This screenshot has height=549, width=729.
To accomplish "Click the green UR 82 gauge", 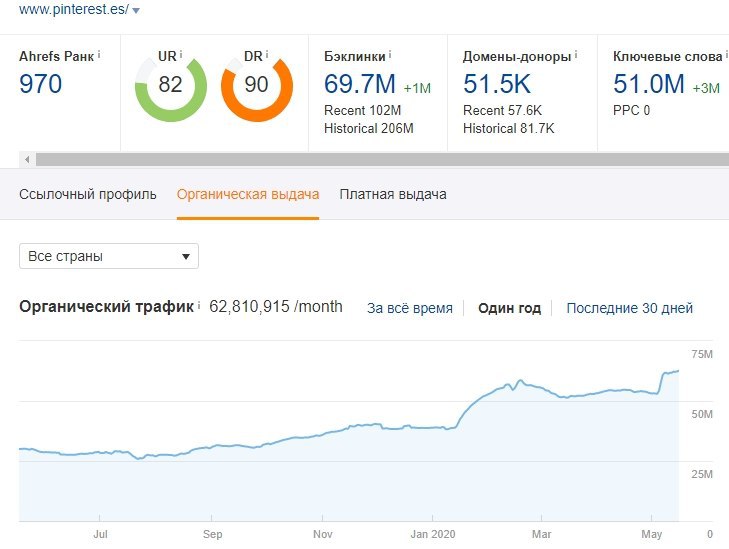I will (171, 86).
